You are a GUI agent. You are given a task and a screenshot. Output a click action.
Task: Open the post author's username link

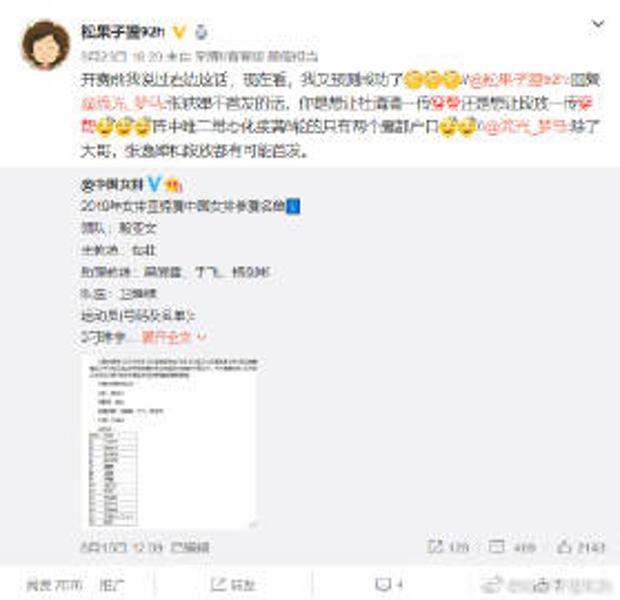click(123, 32)
